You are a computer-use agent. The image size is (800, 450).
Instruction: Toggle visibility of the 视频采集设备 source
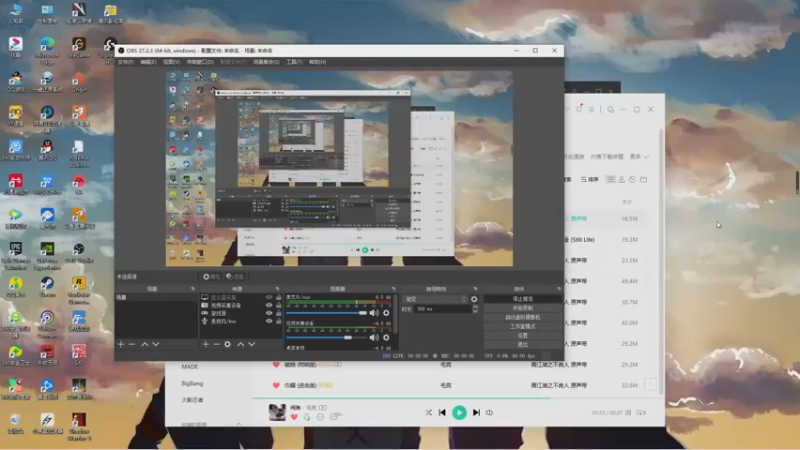(x=269, y=305)
